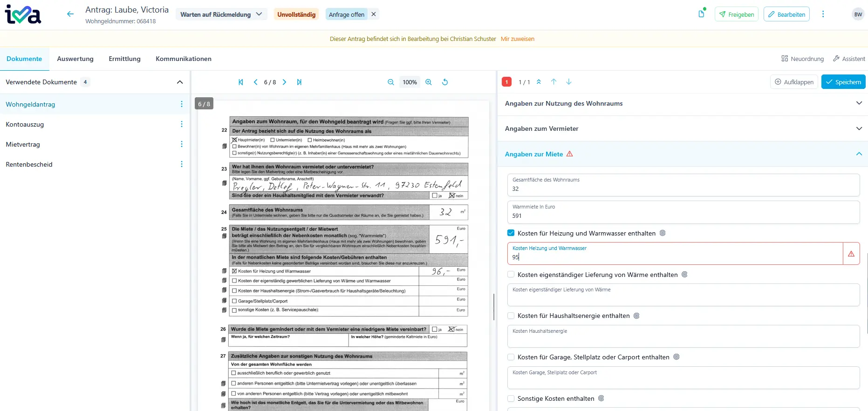Image resolution: width=868 pixels, height=411 pixels.
Task: Open the Kommunikationen tab
Action: click(184, 59)
